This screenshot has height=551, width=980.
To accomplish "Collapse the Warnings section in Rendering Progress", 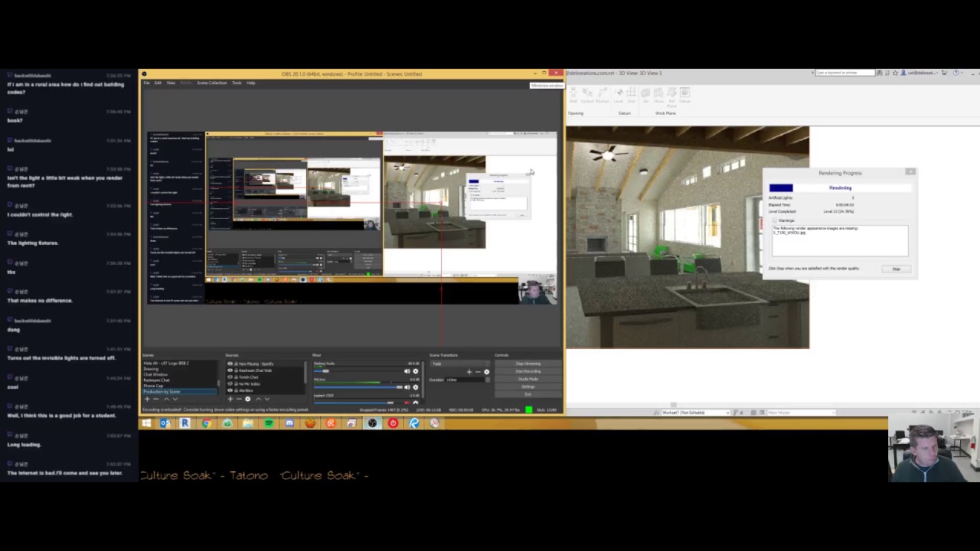I will [x=775, y=220].
